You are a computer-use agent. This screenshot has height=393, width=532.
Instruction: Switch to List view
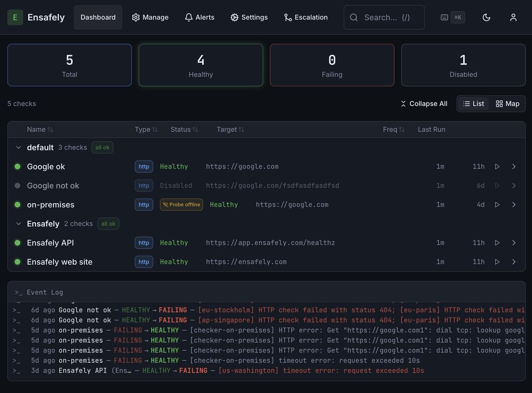[473, 104]
